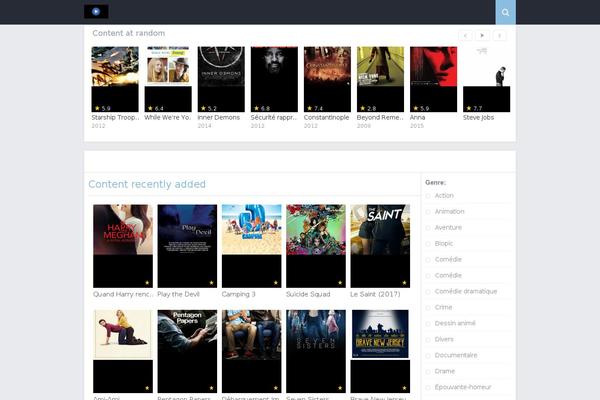Click star icon on Le Saint poster
This screenshot has width=600, height=400.
tap(404, 282)
